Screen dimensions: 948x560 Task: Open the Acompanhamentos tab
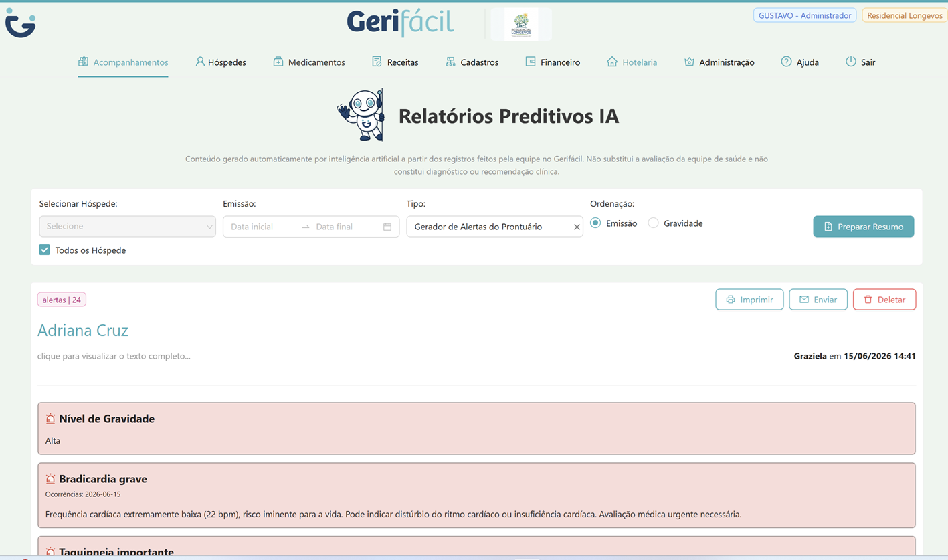123,62
